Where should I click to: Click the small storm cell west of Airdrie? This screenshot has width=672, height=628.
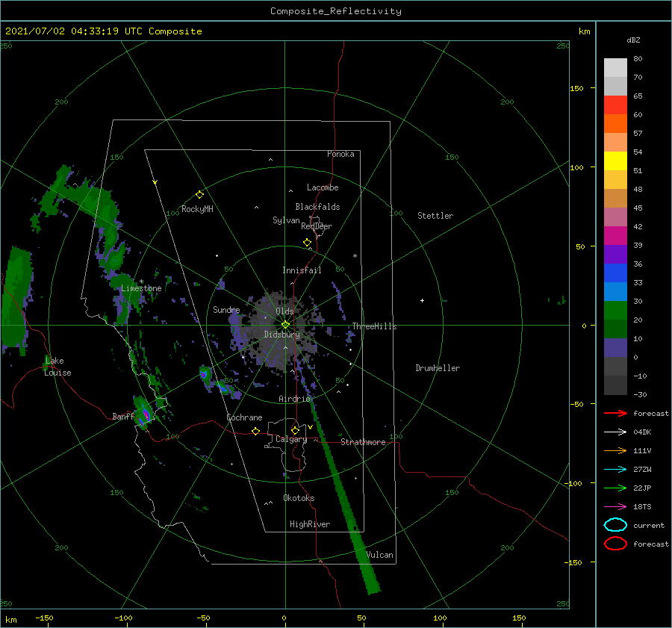click(205, 375)
